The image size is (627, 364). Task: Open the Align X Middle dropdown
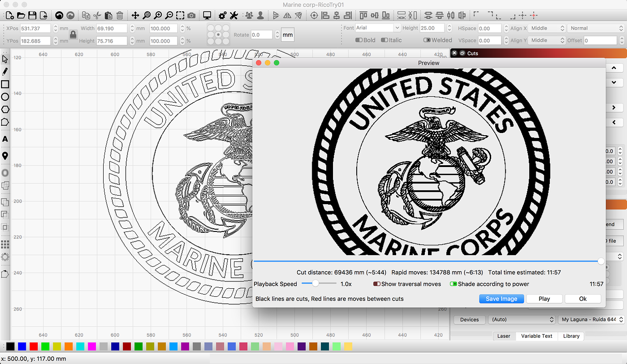coord(547,28)
